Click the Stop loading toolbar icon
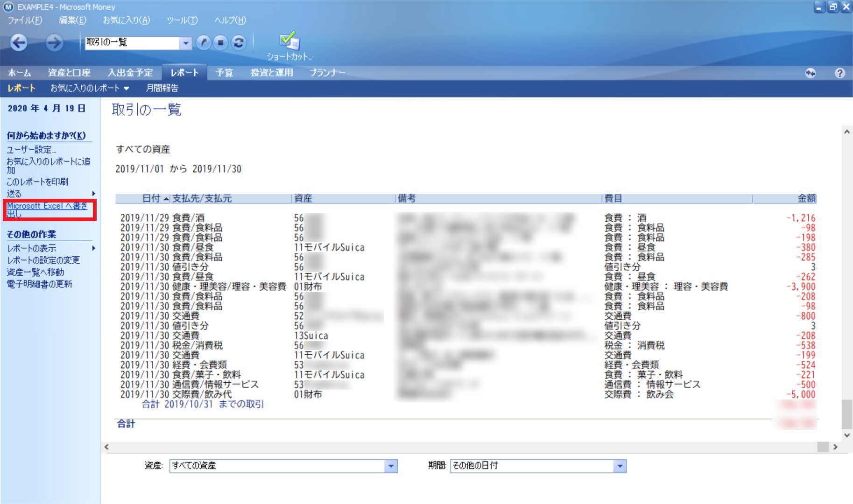The image size is (853, 504). tap(220, 42)
